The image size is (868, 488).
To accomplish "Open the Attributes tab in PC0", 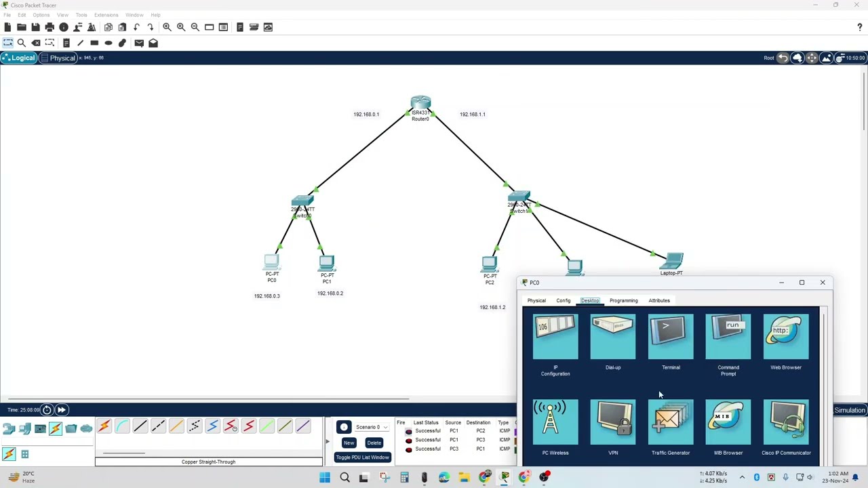I will pyautogui.click(x=659, y=301).
